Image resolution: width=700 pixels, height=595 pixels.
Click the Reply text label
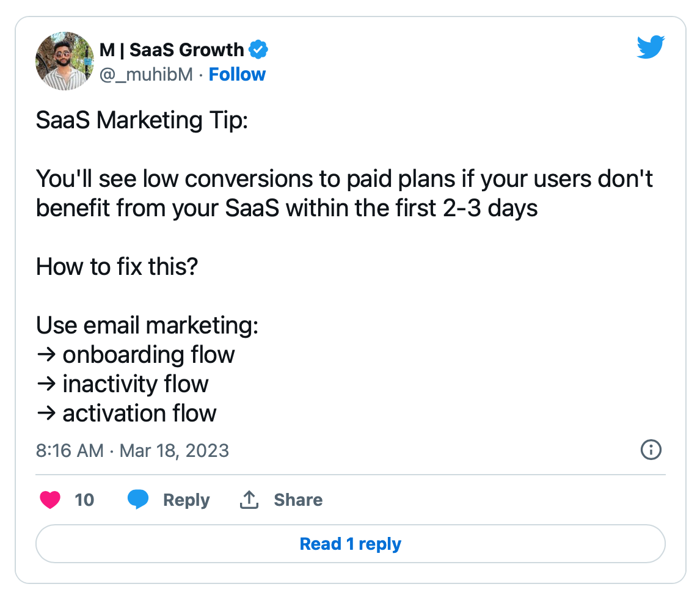[186, 500]
